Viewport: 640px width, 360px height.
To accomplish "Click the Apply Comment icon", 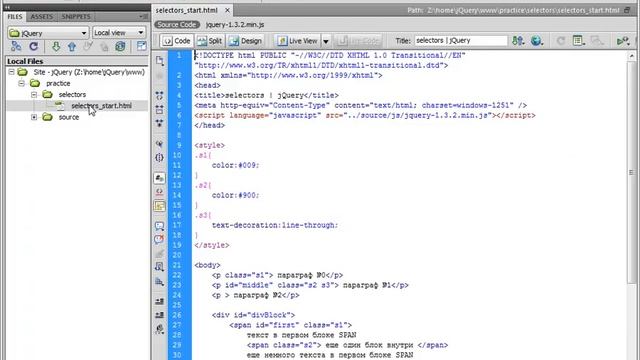I will 160,225.
